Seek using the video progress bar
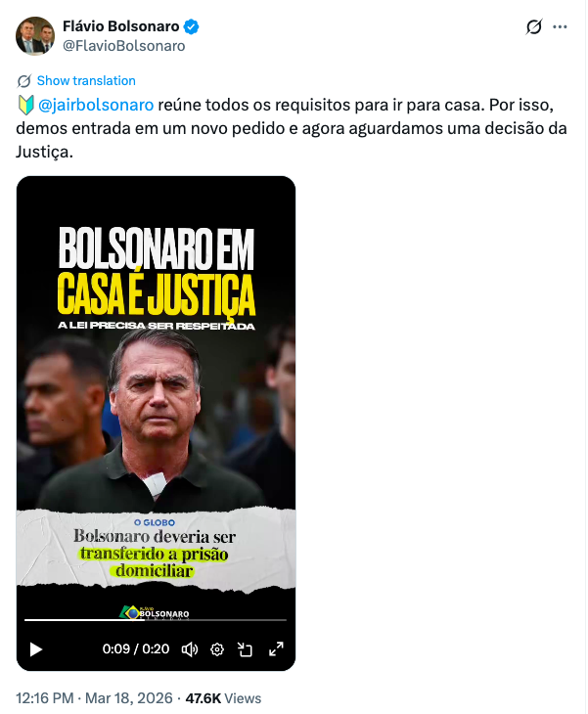Viewport: 588px width, 714px height. point(156,620)
